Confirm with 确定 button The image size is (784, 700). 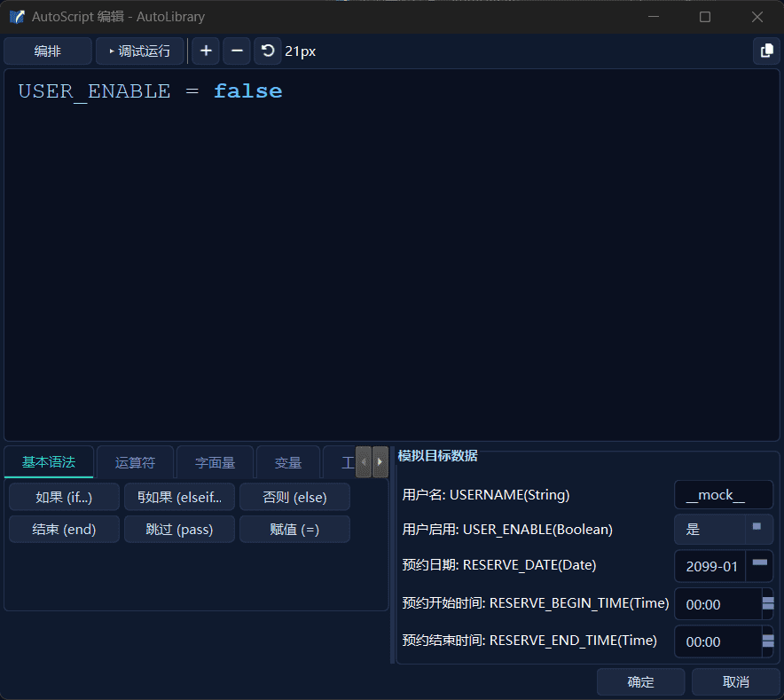640,681
